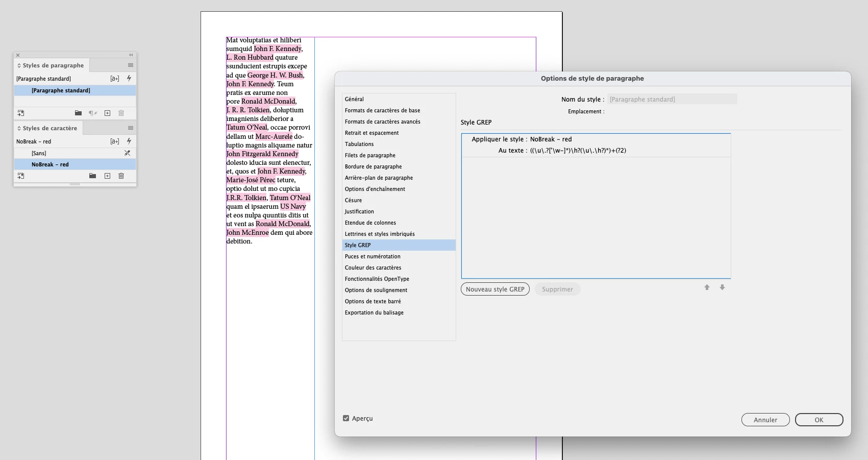Expand or collapse Styles de caractère tab

pyautogui.click(x=19, y=128)
